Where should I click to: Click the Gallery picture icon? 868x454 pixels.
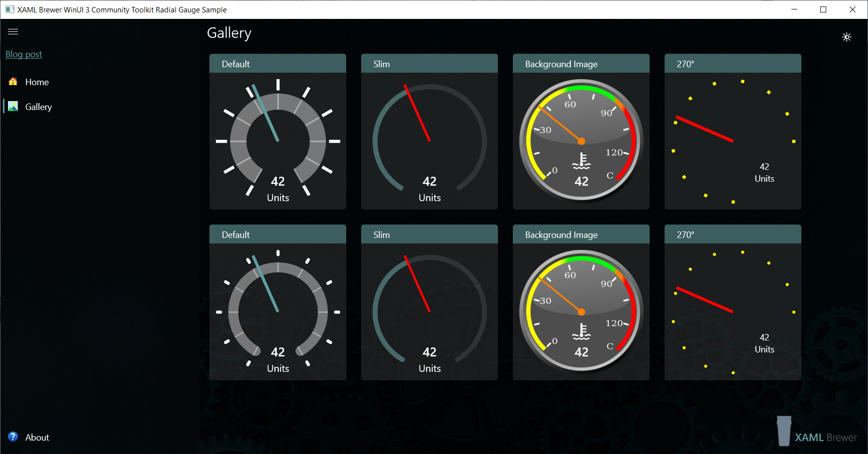(x=13, y=107)
